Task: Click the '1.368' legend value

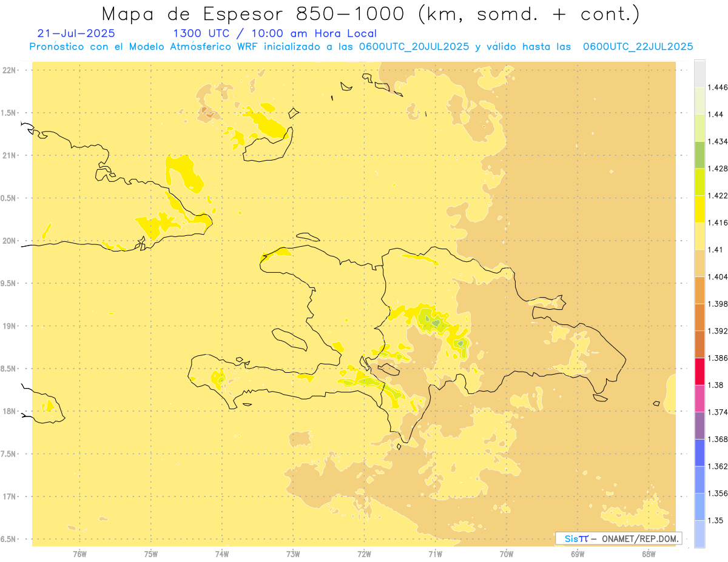Action: pos(718,439)
